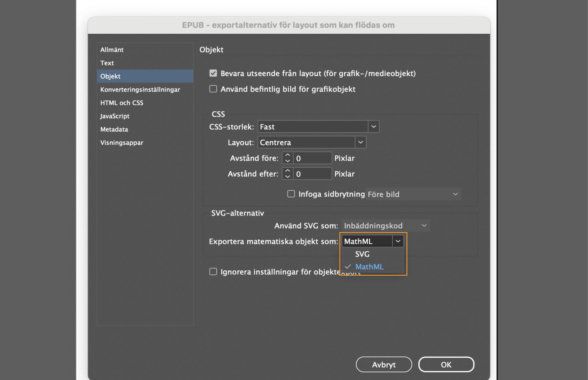The image size is (588, 380).
Task: Click the Avstånd efter value field
Action: [312, 173]
